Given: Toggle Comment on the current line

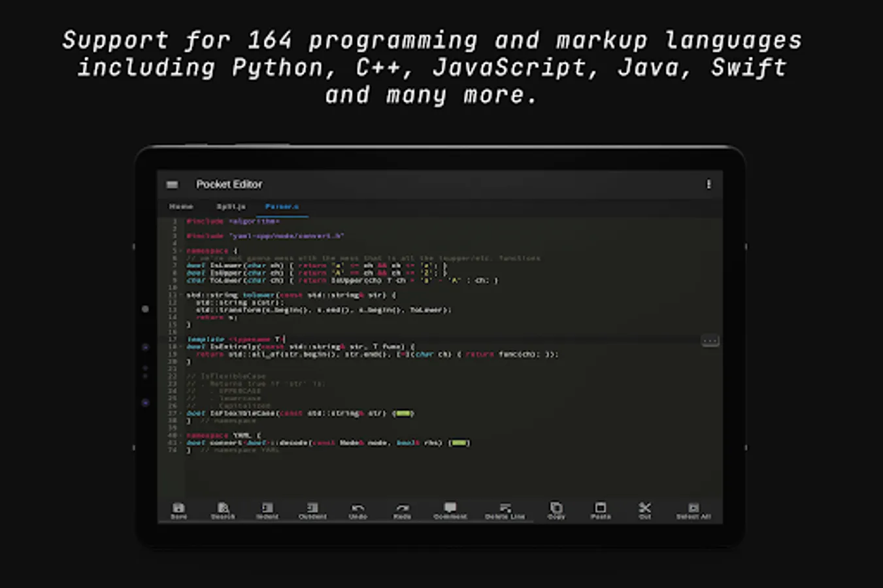Looking at the screenshot, I should click(450, 511).
